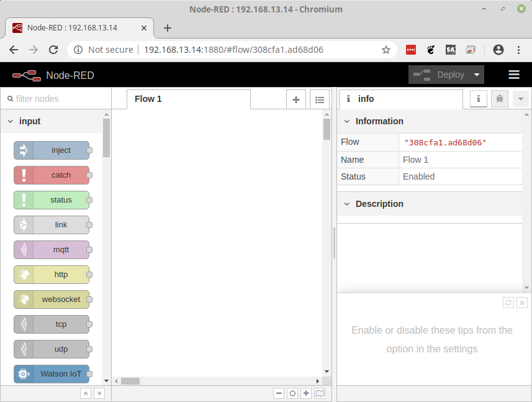The height and width of the screenshot is (402, 532).
Task: Switch to the Flow 1 tab
Action: (189, 99)
